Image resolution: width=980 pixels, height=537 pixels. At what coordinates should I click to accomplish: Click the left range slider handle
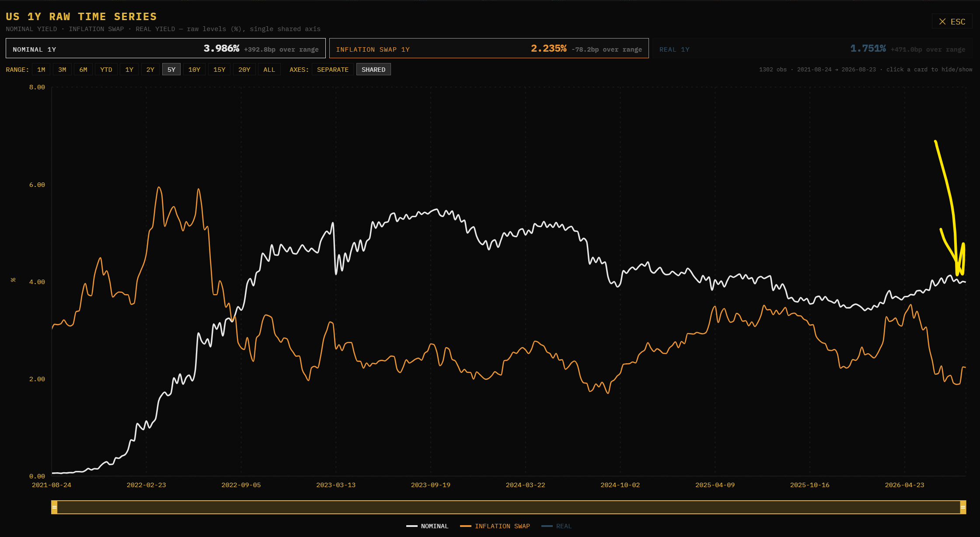click(54, 507)
